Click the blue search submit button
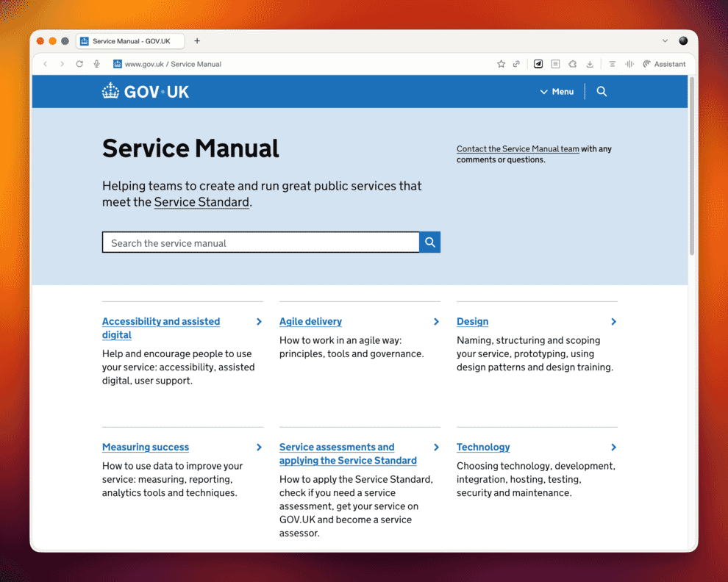Screen dimensions: 728x582 (430, 242)
